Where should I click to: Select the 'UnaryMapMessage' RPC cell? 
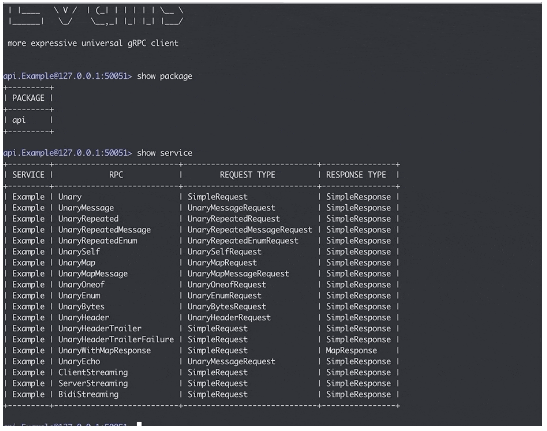pyautogui.click(x=93, y=274)
